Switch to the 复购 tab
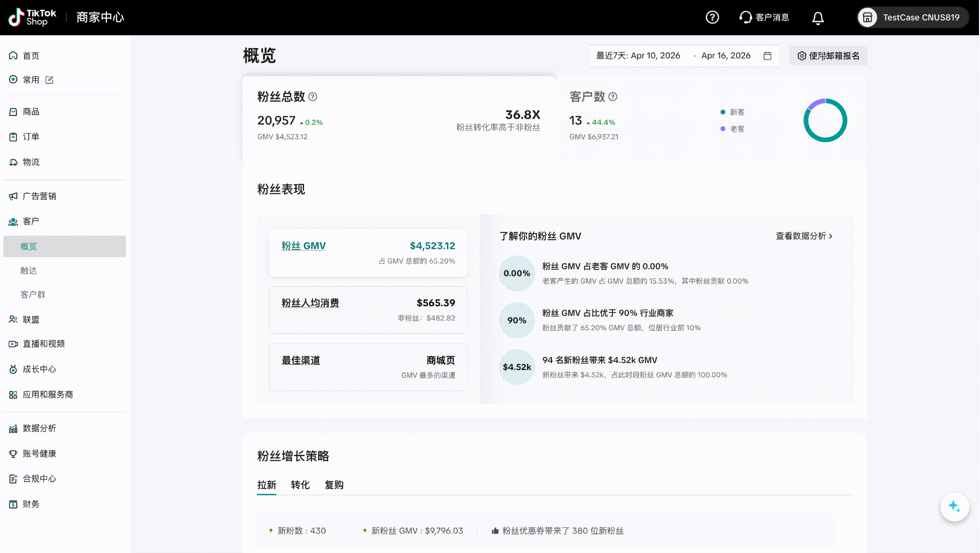This screenshot has height=553, width=980. coord(334,485)
